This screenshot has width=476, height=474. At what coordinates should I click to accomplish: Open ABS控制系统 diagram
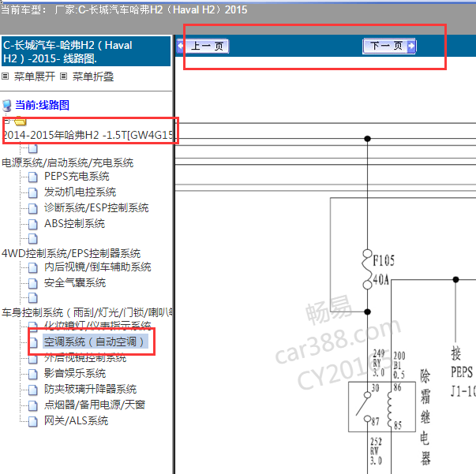(x=74, y=223)
